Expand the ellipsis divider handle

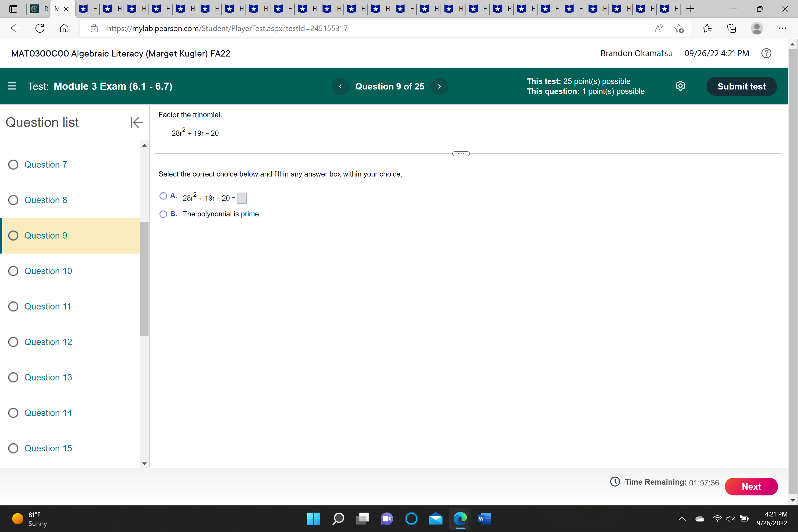point(461,154)
